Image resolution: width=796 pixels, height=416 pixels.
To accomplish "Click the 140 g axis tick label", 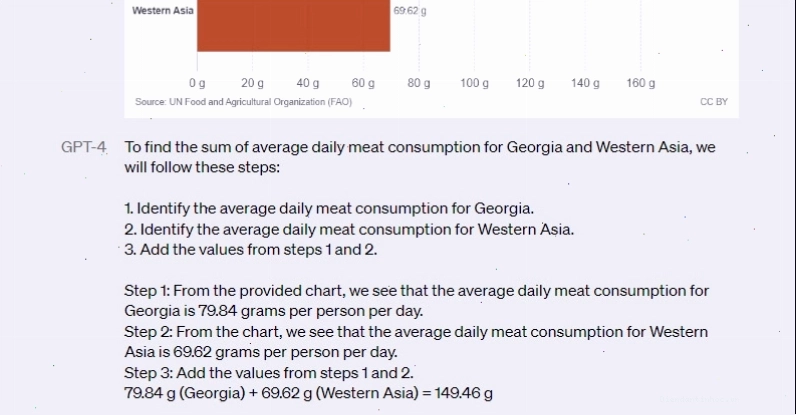I will point(585,83).
